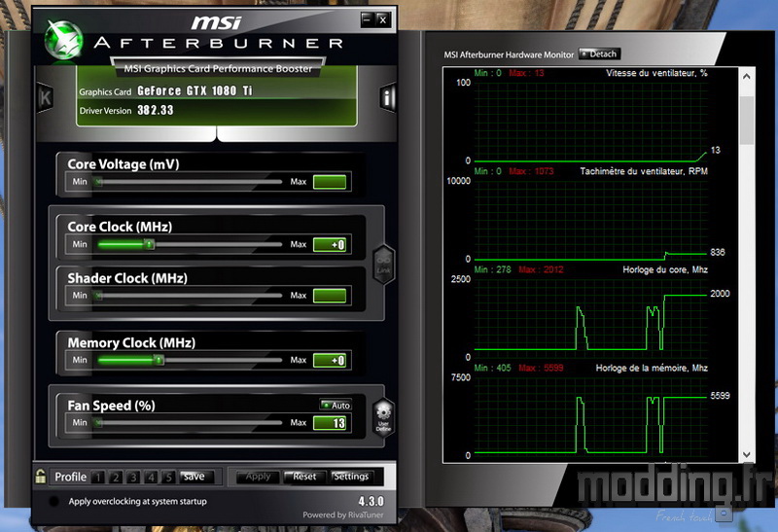Viewport: 778px width, 532px height.
Task: Click the driver version '382.33' text
Action: point(156,110)
